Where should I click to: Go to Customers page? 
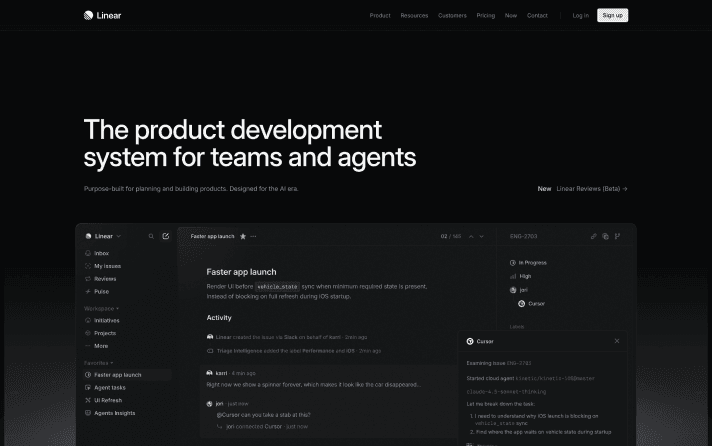452,15
